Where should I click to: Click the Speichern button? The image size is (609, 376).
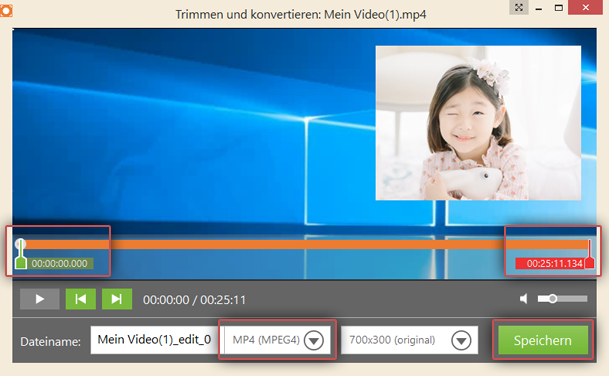pyautogui.click(x=543, y=340)
